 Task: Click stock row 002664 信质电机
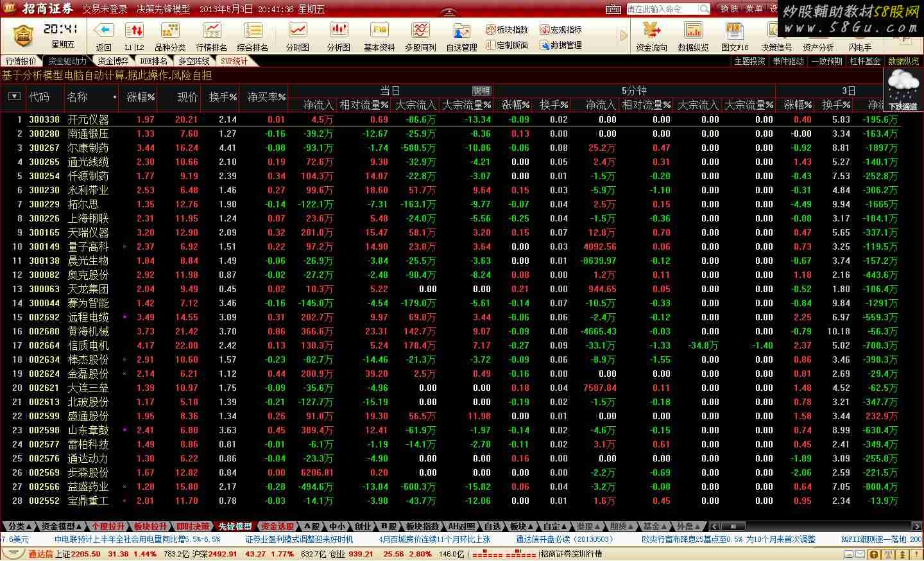[x=449, y=345]
